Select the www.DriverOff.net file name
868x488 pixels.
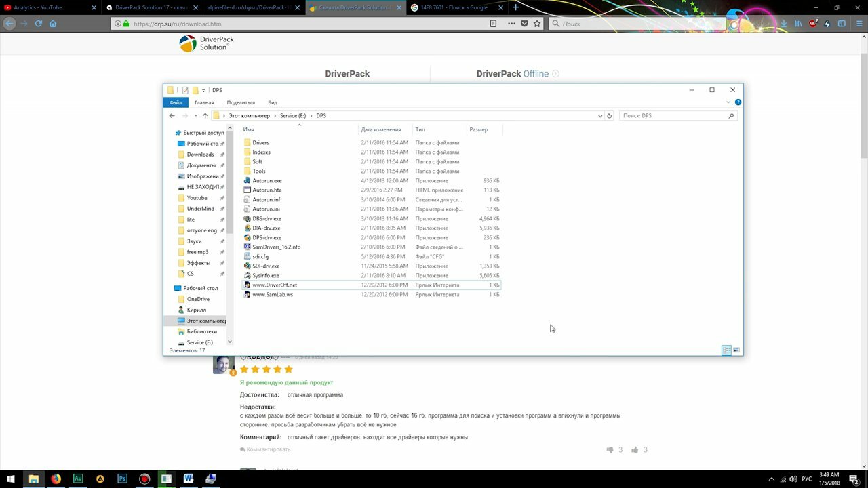tap(275, 285)
